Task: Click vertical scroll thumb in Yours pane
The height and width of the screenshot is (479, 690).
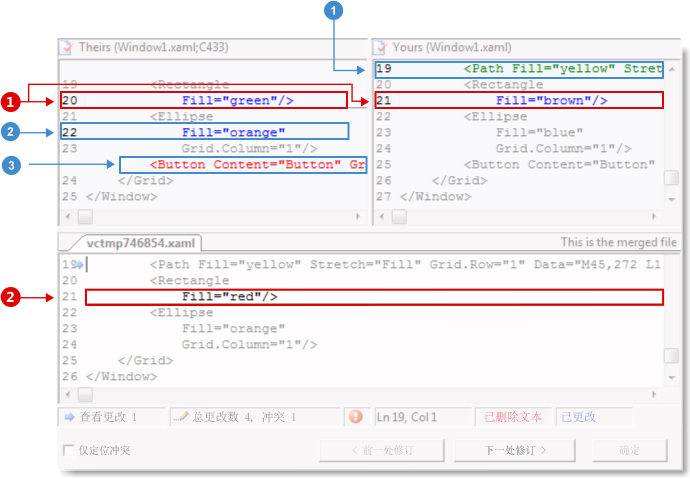Action: click(672, 178)
